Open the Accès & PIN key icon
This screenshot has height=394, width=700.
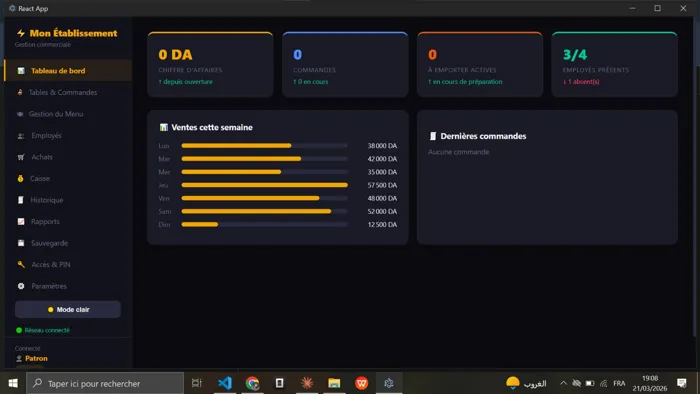coord(21,264)
